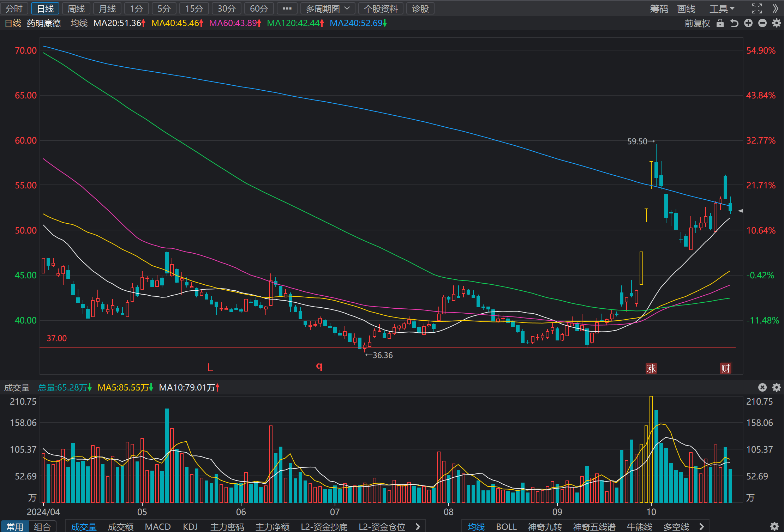
Task: Click the lock icon next to 前复权
Action: pos(720,23)
